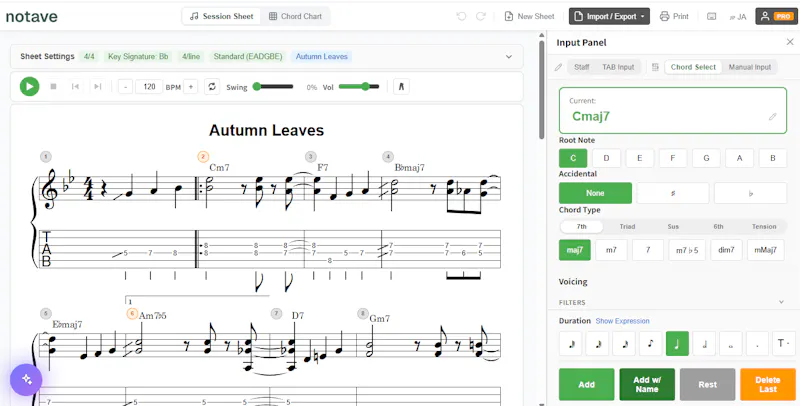Select root note C
This screenshot has width=800, height=406.
pyautogui.click(x=573, y=158)
